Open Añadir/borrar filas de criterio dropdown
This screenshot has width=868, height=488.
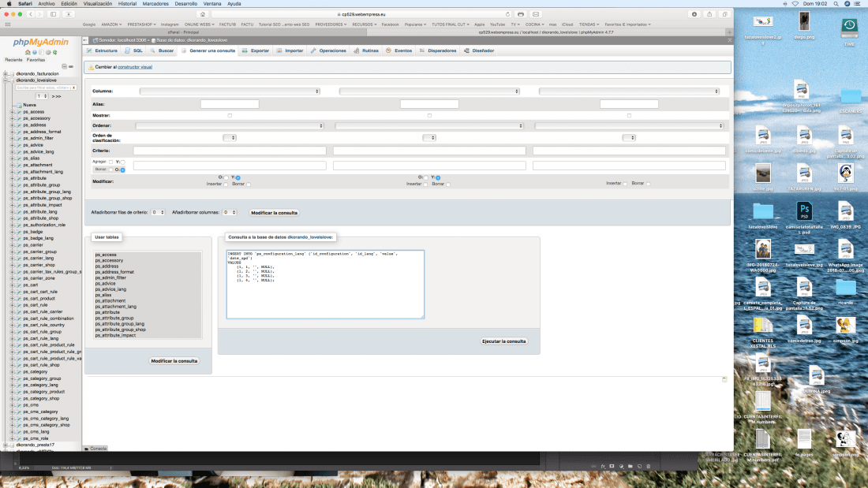(x=159, y=212)
